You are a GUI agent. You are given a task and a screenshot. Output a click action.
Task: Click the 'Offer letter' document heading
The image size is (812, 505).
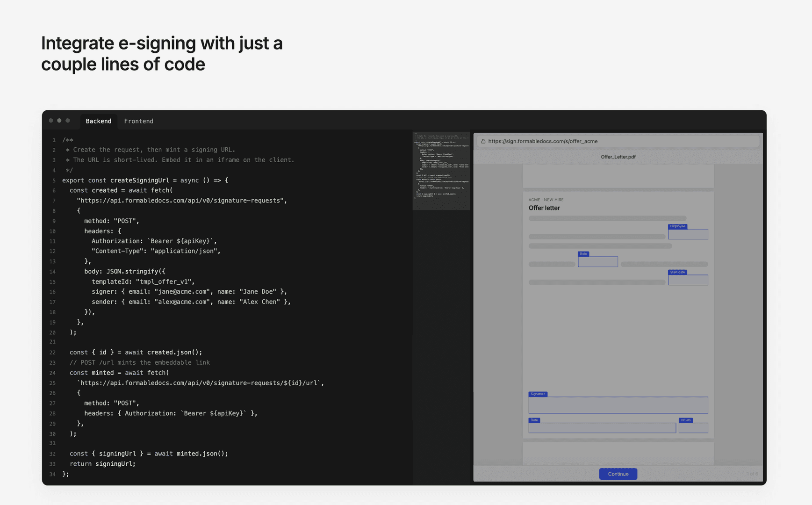click(x=544, y=208)
